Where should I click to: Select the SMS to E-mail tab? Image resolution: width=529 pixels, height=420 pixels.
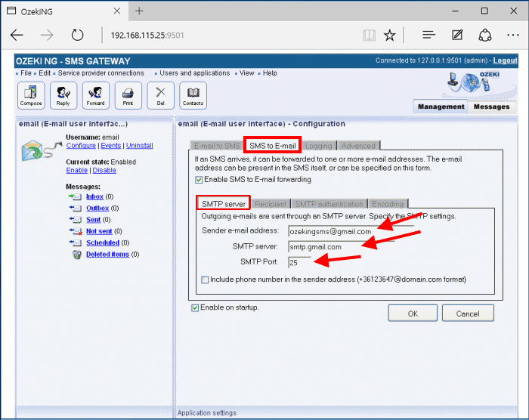273,146
